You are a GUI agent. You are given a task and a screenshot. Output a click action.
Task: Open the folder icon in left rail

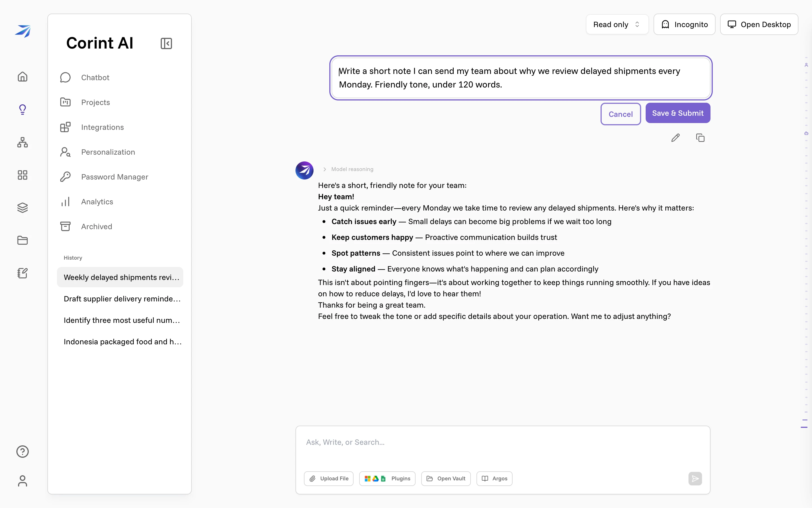click(x=23, y=240)
